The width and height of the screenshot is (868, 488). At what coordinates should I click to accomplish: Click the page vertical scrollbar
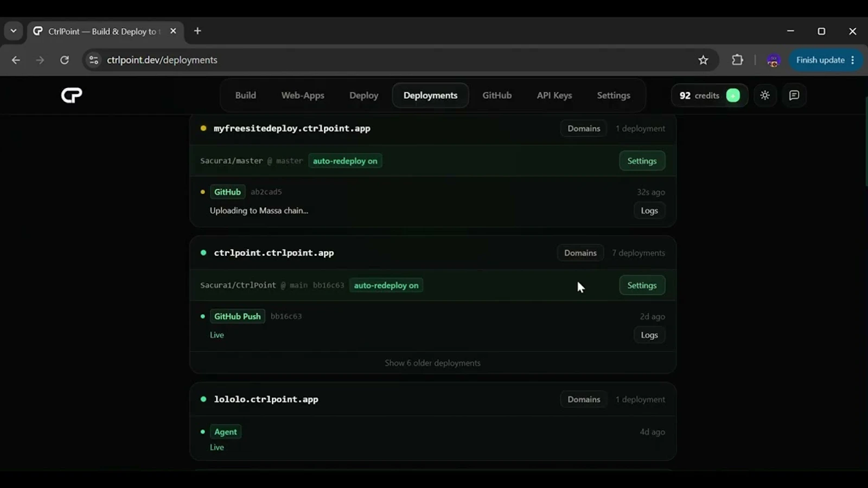click(x=866, y=142)
